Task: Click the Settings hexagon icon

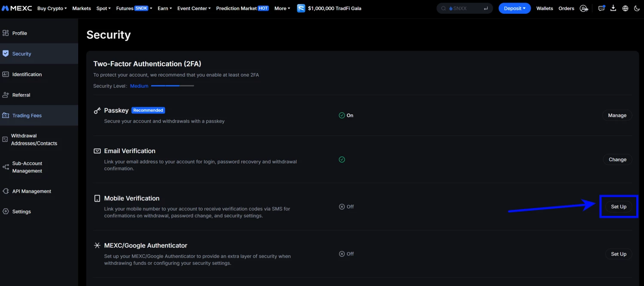Action: pos(6,211)
